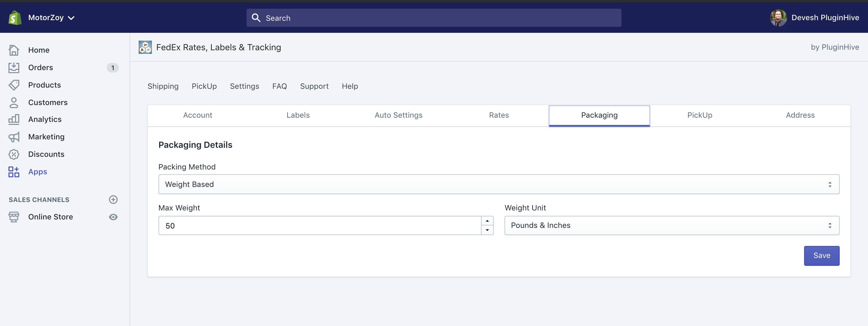Open Customers in the sidebar
The height and width of the screenshot is (326, 868).
pos(48,103)
